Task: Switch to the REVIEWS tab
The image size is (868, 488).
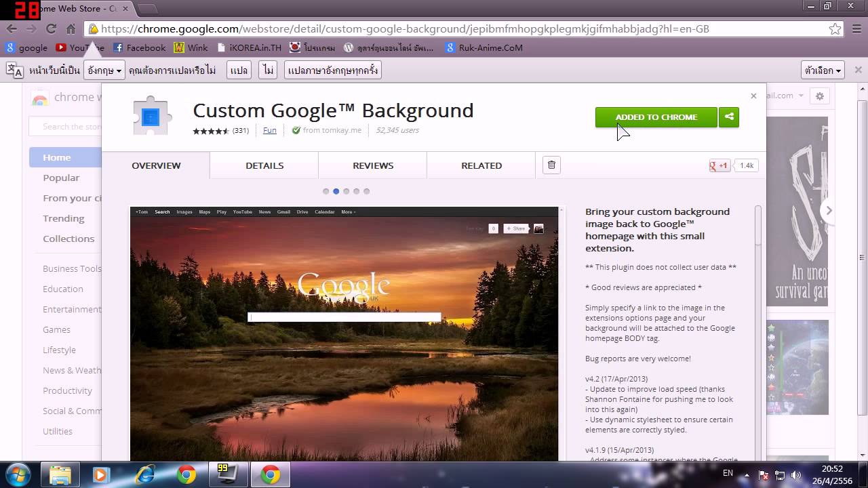Action: point(373,165)
